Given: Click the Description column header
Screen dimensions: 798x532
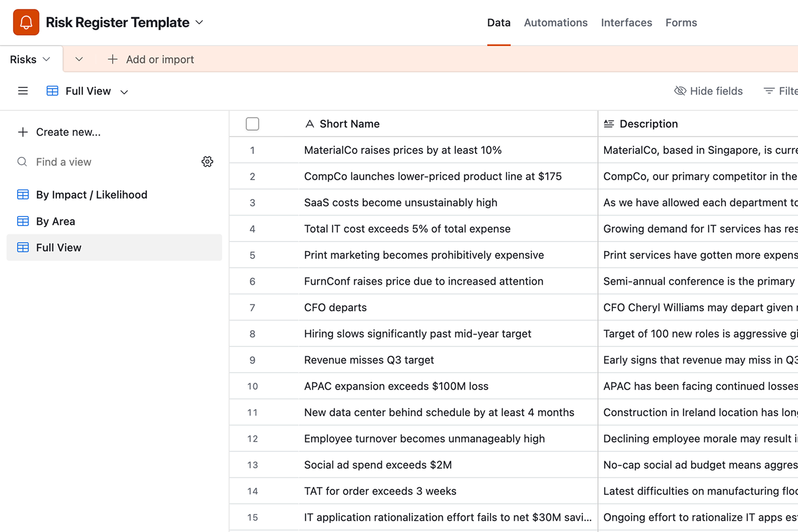Looking at the screenshot, I should pyautogui.click(x=698, y=124).
